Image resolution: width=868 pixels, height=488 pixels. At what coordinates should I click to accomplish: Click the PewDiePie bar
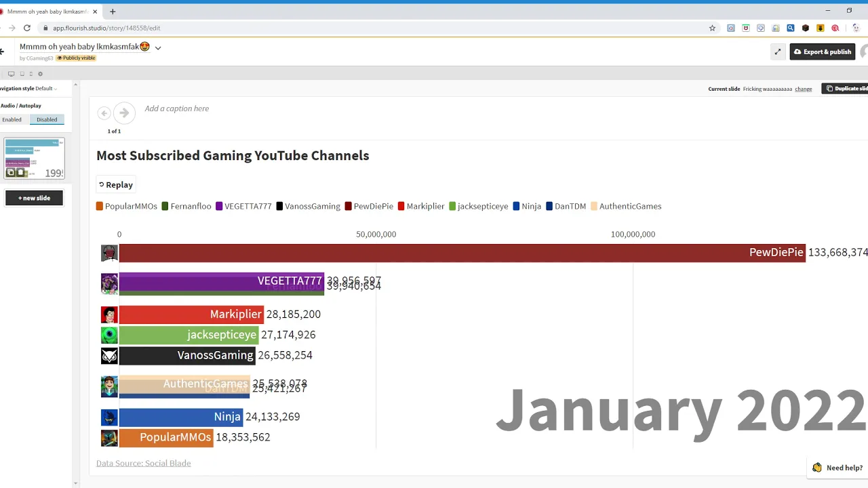pos(462,253)
